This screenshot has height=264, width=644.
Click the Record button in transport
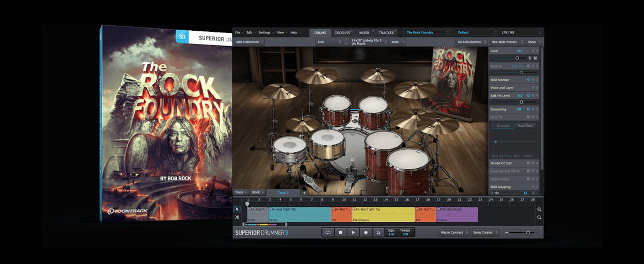click(x=366, y=233)
